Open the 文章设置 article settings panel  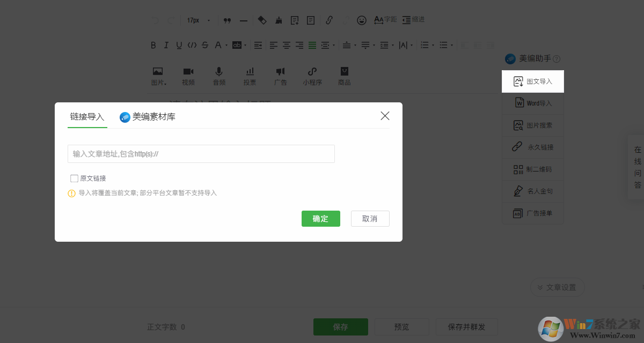click(557, 287)
